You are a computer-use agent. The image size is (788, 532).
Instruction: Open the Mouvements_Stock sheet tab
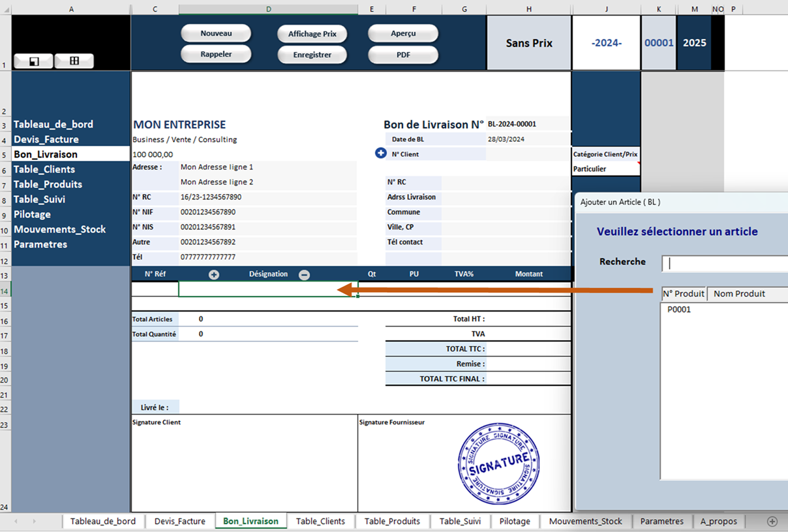(585, 521)
